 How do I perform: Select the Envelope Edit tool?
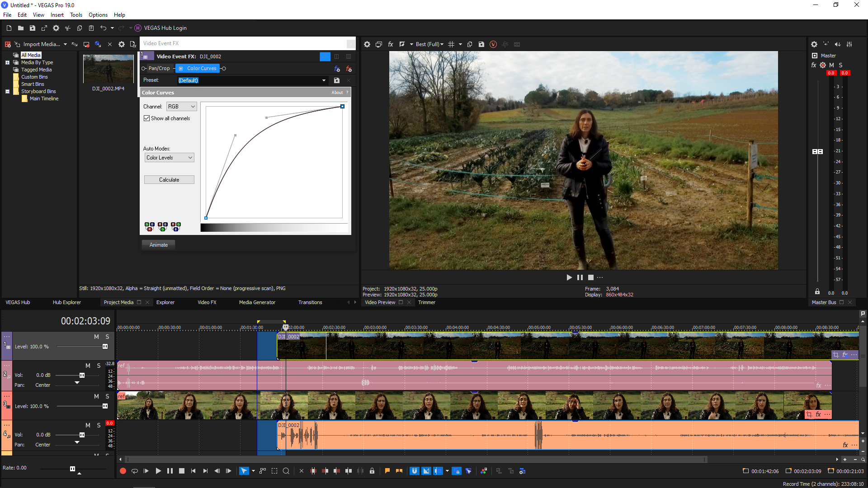(263, 471)
